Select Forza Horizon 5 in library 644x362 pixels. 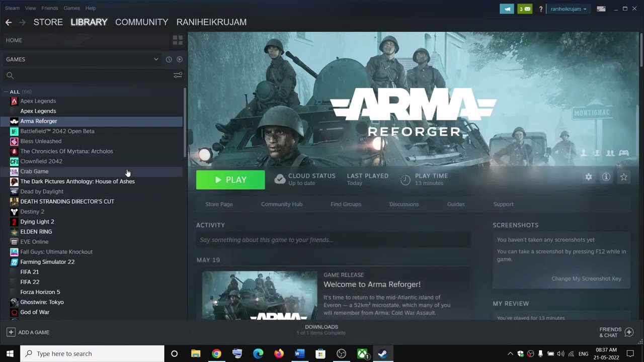pyautogui.click(x=40, y=292)
